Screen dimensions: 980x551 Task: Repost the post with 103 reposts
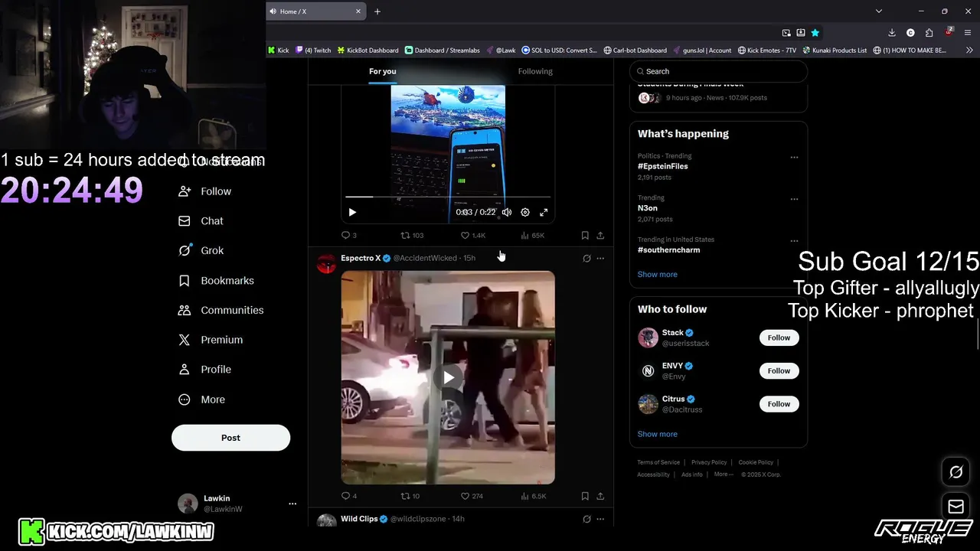(x=412, y=235)
